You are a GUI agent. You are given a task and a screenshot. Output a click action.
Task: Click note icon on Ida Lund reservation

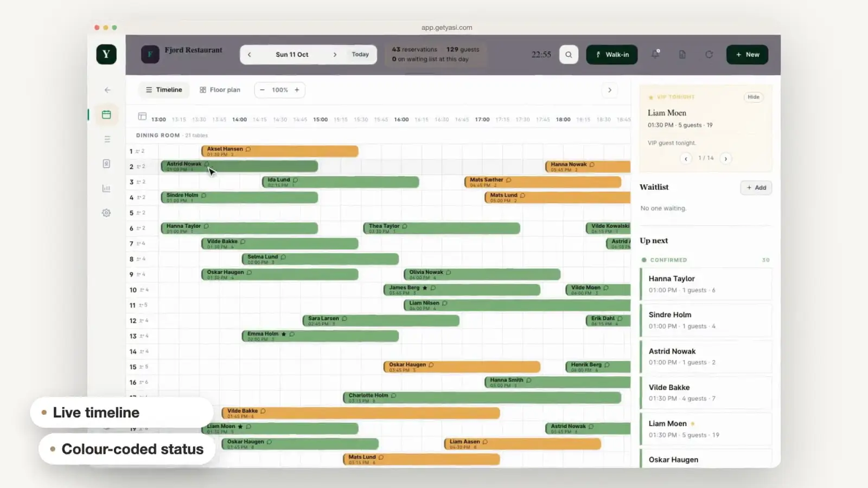click(295, 180)
